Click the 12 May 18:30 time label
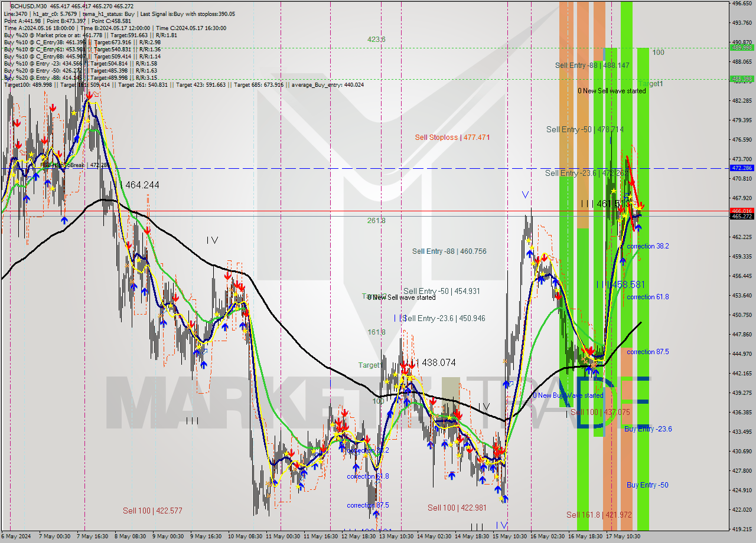Viewport: 756px width, 543px height. 359,537
